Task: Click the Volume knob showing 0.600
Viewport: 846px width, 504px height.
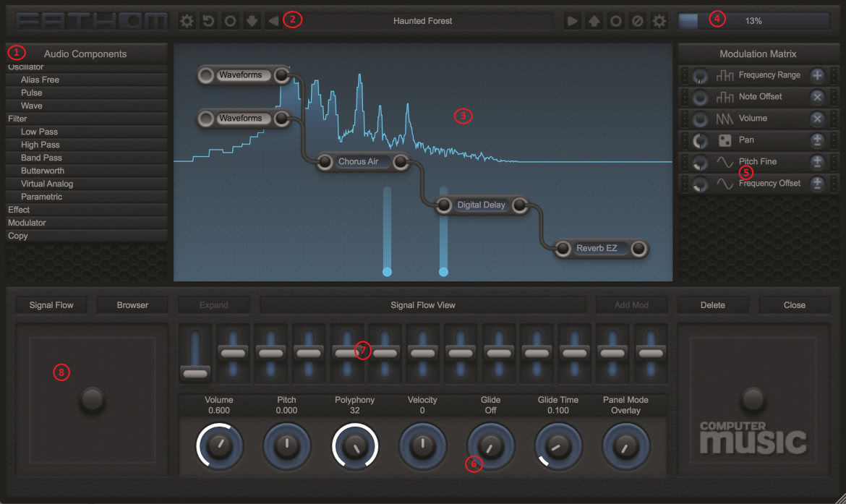Action: click(219, 445)
